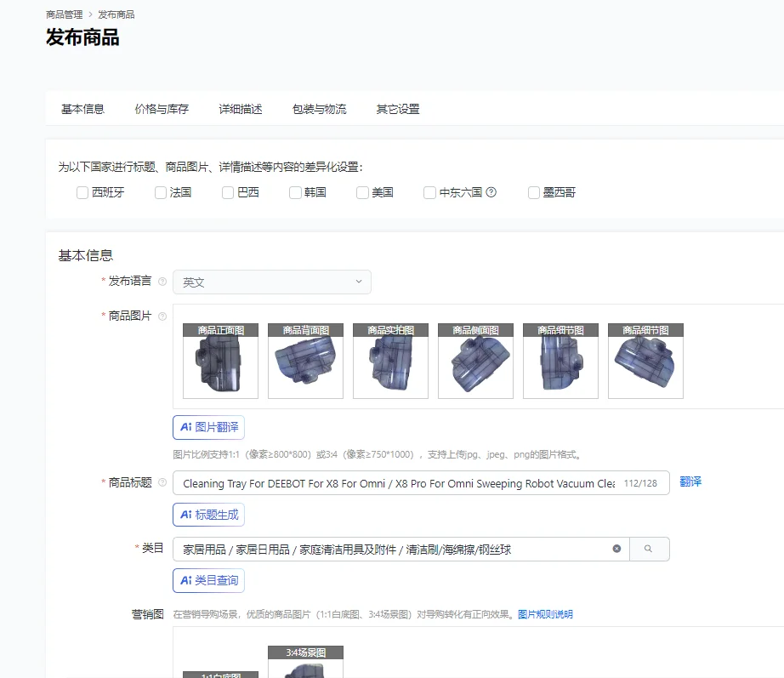Select the 墨西哥 checkbox
This screenshot has height=678, width=784.
[x=533, y=192]
